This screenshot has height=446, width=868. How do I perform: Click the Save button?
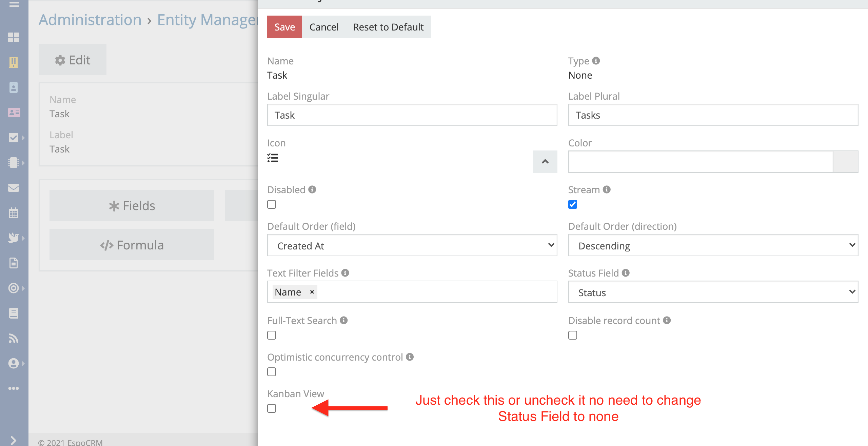tap(284, 27)
